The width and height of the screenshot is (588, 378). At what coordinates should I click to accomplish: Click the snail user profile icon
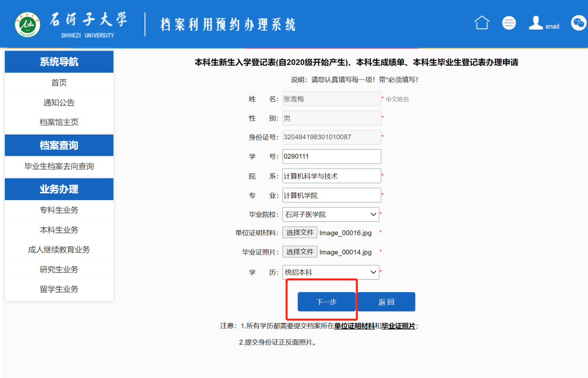pyautogui.click(x=536, y=23)
